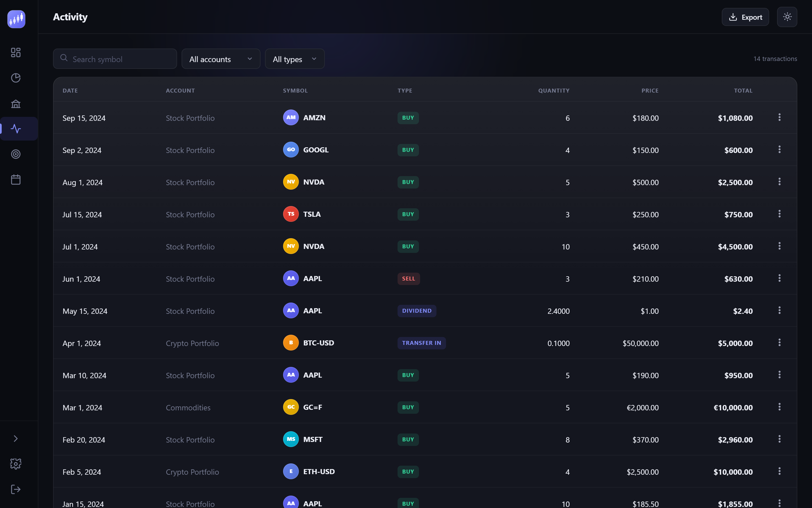Click the logout icon in sidebar
This screenshot has width=812, height=508.
click(x=16, y=489)
